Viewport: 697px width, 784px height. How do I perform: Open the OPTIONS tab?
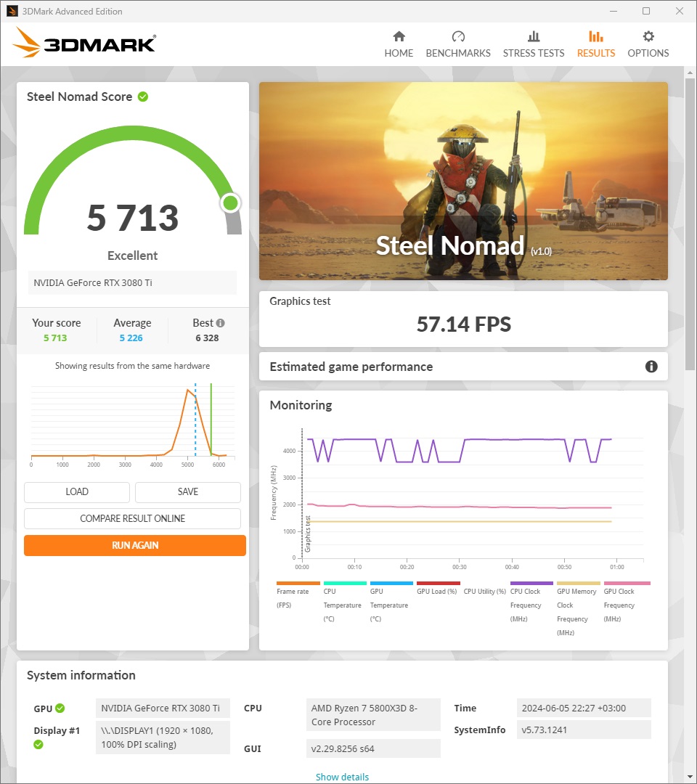[x=648, y=44]
